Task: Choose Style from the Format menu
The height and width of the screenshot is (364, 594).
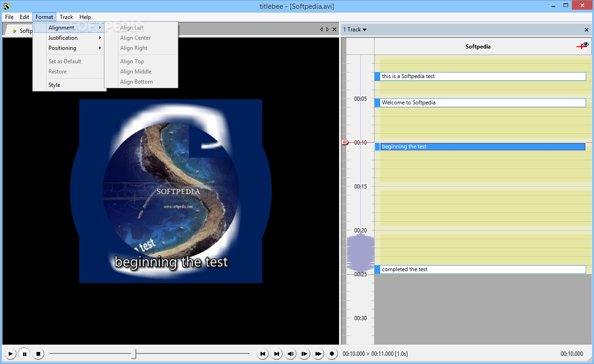Action: click(69, 85)
